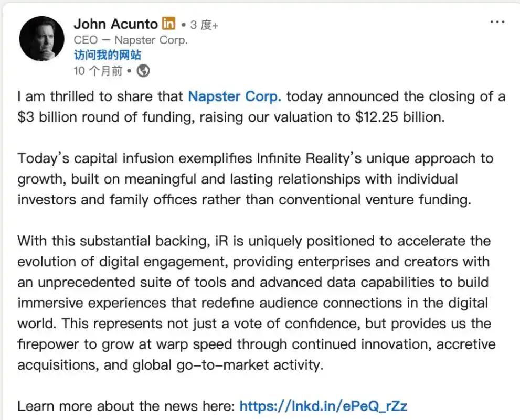
Task: Click "Learn more about the news here" text
Action: [x=126, y=406]
